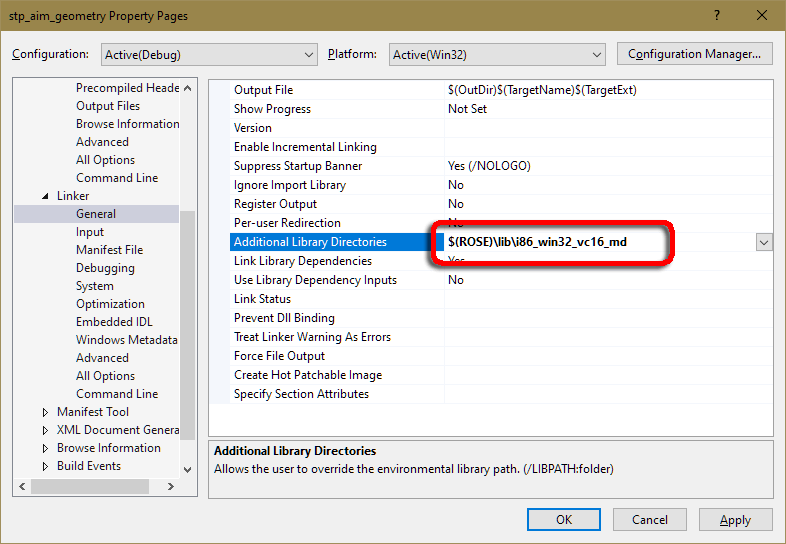Image resolution: width=786 pixels, height=544 pixels.
Task: Open the Platform dropdown showing Active(Win32)
Action: [497, 55]
